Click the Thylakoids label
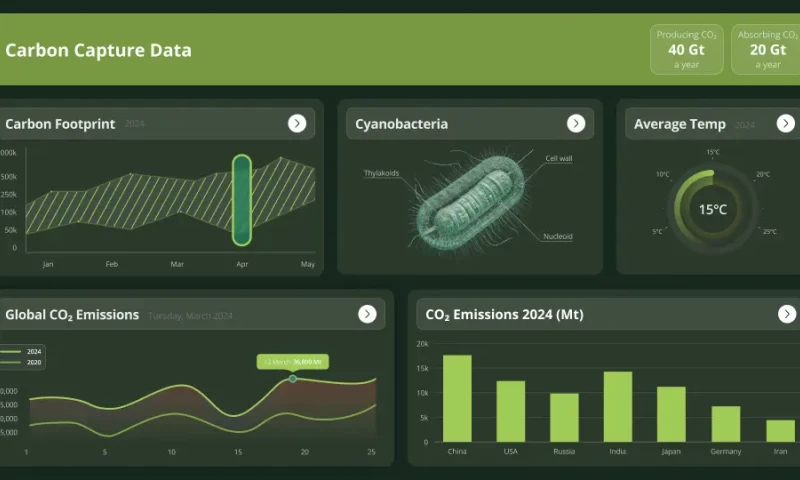 [382, 173]
